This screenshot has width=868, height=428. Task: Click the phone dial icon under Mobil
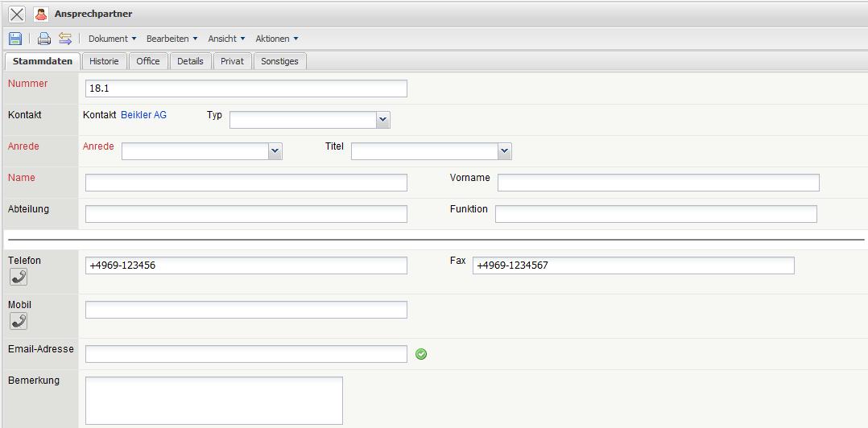19,321
